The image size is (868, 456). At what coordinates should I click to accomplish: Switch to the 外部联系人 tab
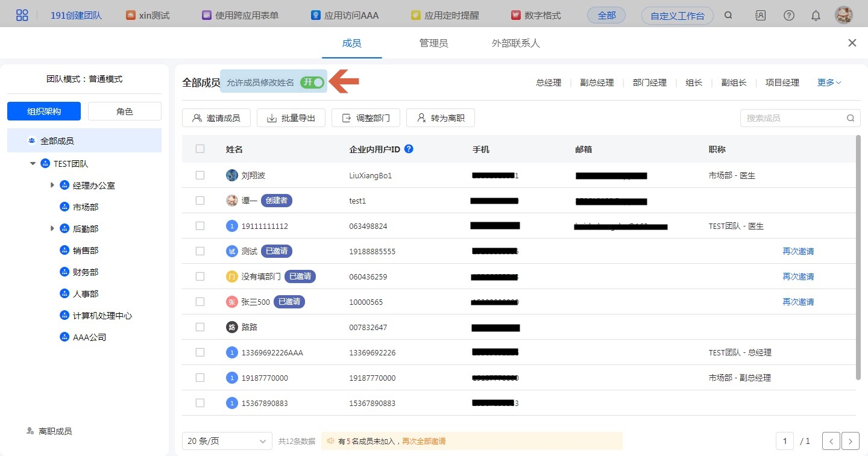(x=515, y=43)
